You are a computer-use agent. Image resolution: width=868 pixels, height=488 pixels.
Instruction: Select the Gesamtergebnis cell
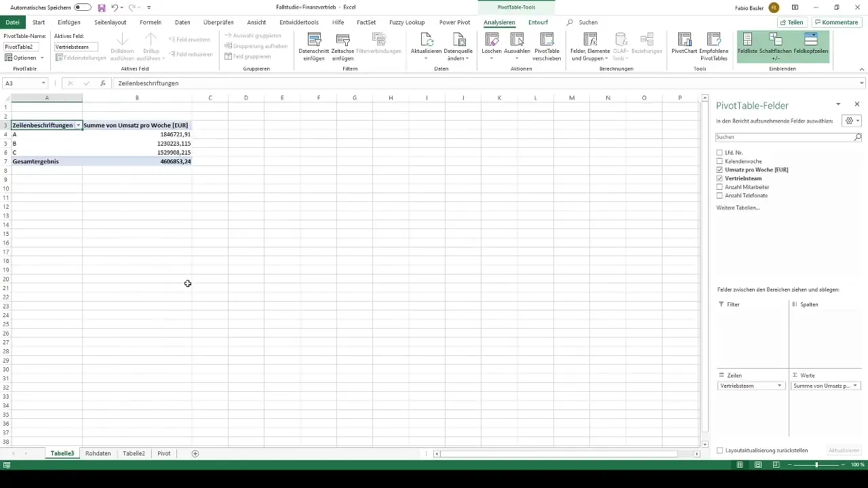point(46,161)
